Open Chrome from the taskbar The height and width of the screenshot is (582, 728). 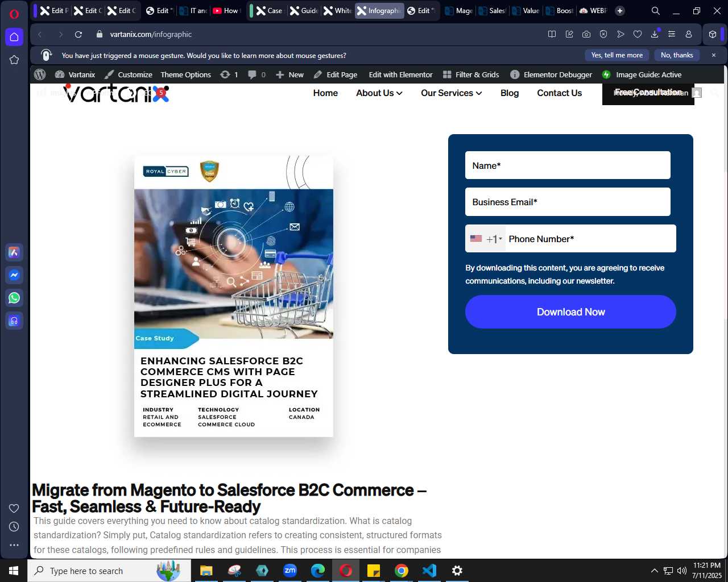[402, 571]
